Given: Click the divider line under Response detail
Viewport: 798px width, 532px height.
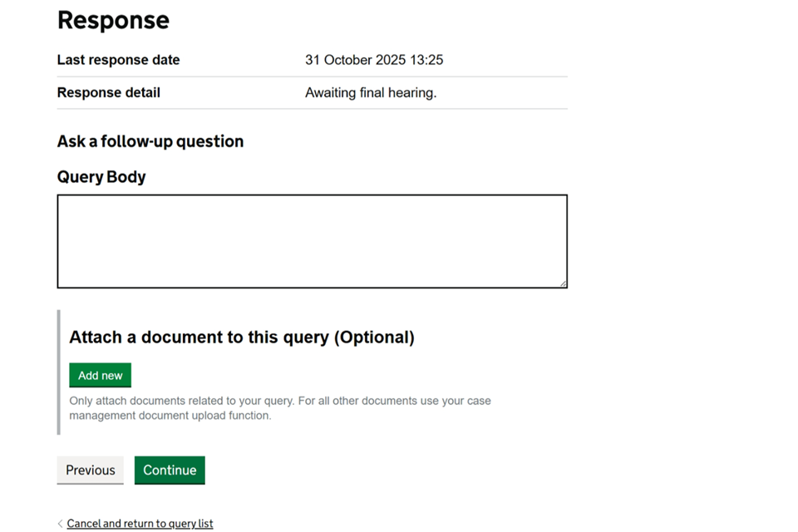Looking at the screenshot, I should tap(312, 109).
